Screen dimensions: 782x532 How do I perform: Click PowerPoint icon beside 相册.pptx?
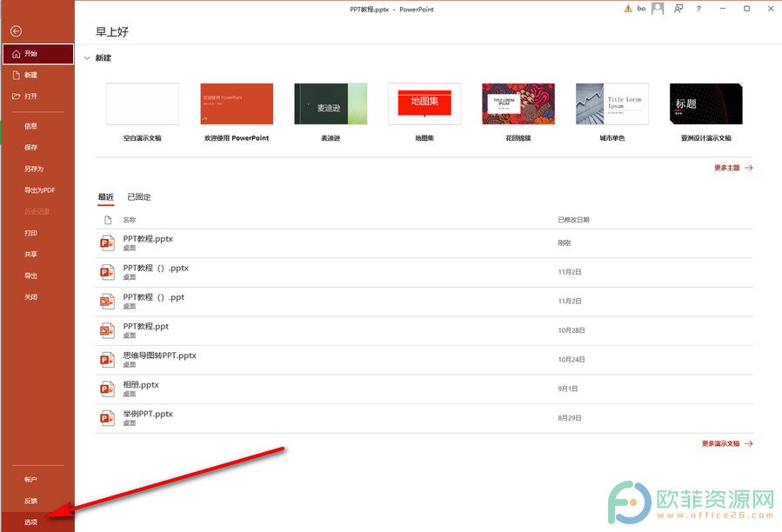pos(107,389)
